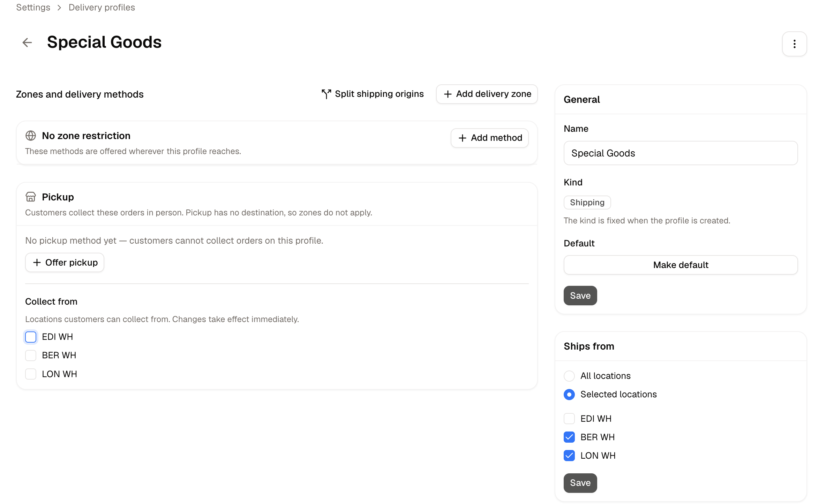Select the All locations radio option
Image resolution: width=826 pixels, height=504 pixels.
(x=569, y=376)
